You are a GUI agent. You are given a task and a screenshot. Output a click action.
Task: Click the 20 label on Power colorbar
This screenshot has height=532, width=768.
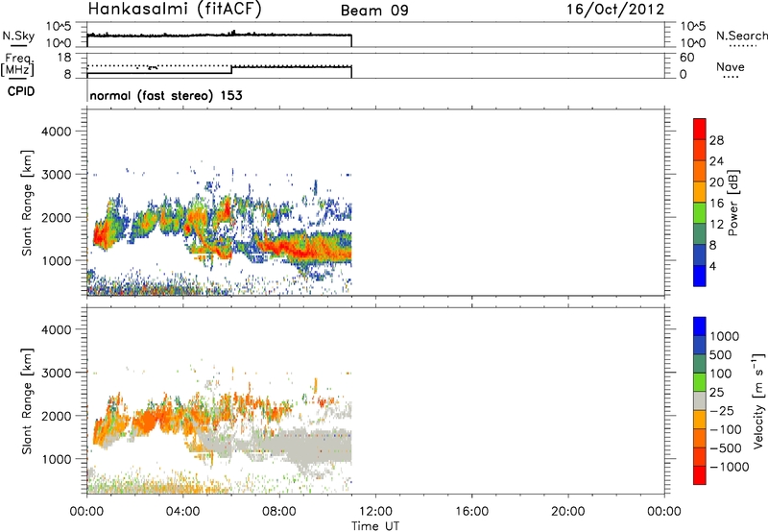point(716,182)
